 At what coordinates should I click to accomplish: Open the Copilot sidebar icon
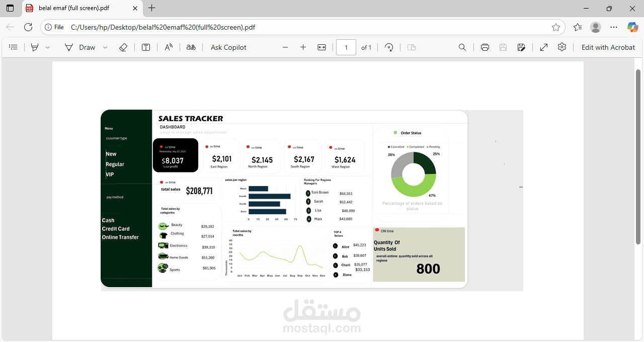(x=632, y=27)
